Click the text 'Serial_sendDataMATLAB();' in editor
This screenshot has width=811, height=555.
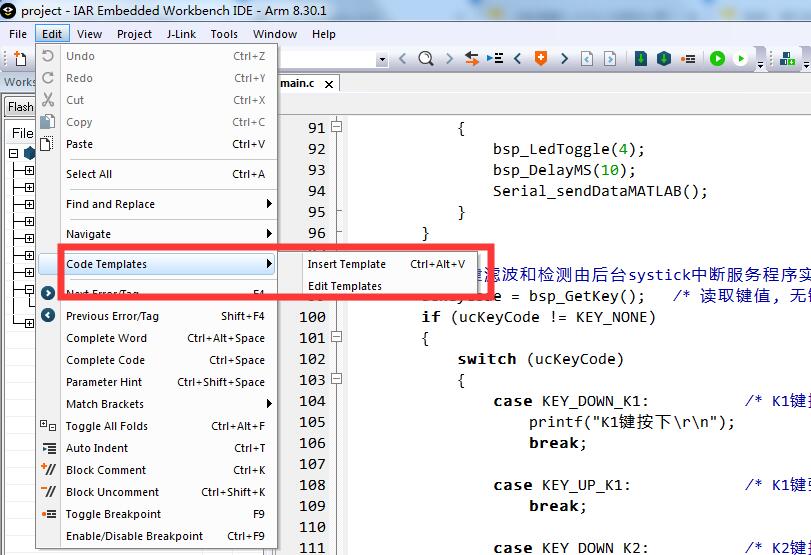600,191
